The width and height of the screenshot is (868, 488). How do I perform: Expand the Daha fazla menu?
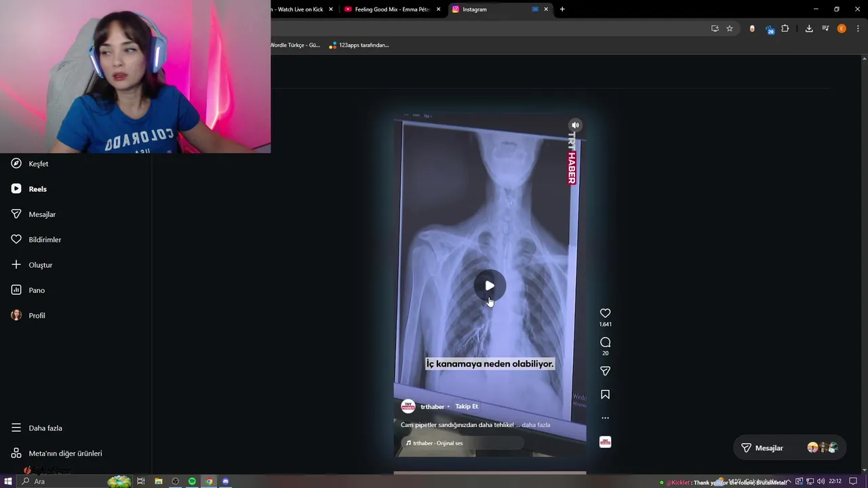tap(37, 428)
